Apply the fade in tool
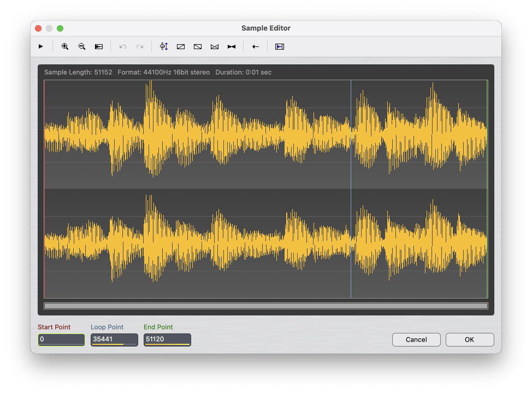Viewport: 532px width, 394px height. tap(181, 47)
